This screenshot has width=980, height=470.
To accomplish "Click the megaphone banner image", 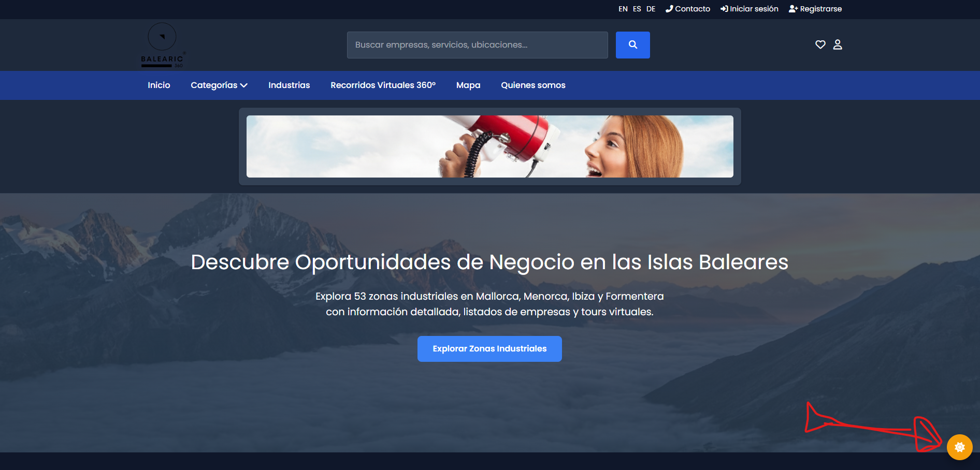I will (490, 146).
